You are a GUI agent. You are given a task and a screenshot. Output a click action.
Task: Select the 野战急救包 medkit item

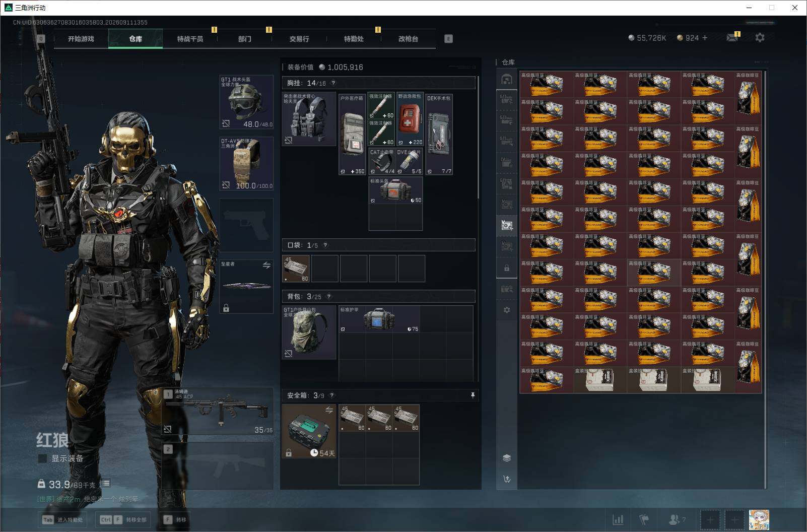tap(410, 119)
